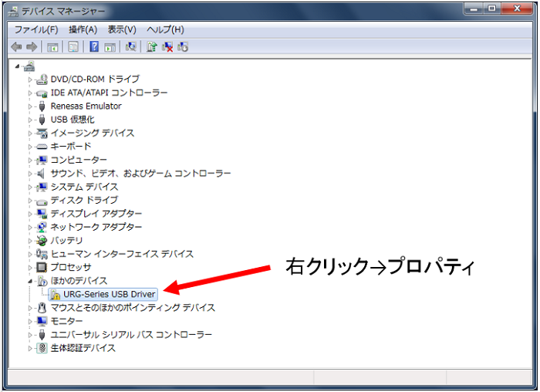Select the バッテリ row
The height and width of the screenshot is (392, 540).
tap(66, 241)
